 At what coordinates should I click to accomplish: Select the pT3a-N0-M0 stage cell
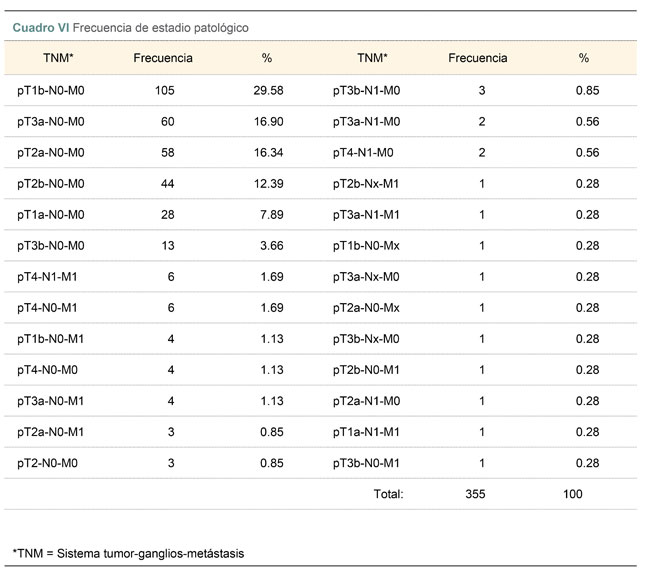point(51,121)
